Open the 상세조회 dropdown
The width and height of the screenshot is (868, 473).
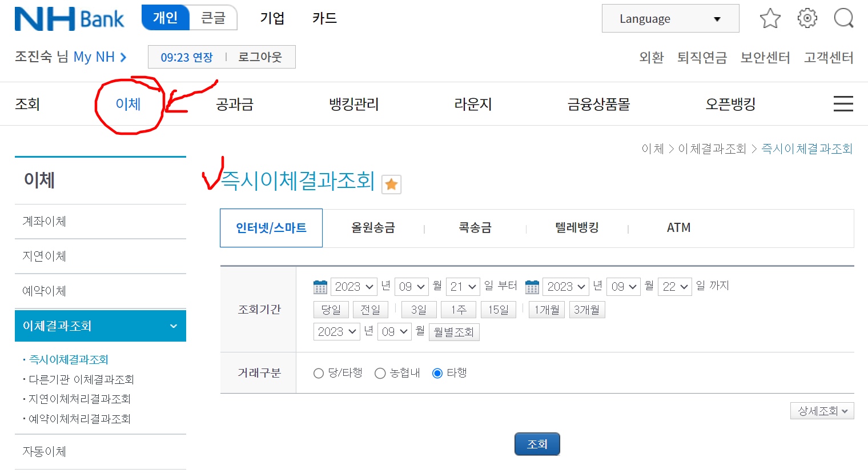point(822,410)
